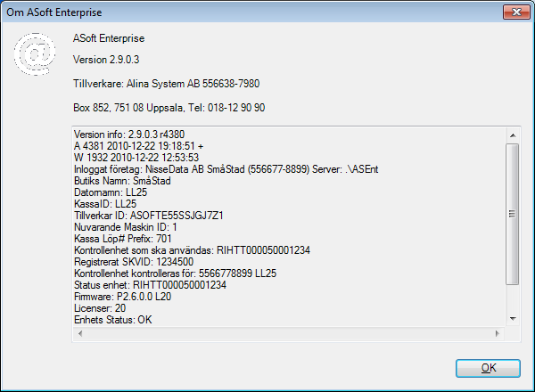
Task: Click the OK button
Action: [488, 368]
